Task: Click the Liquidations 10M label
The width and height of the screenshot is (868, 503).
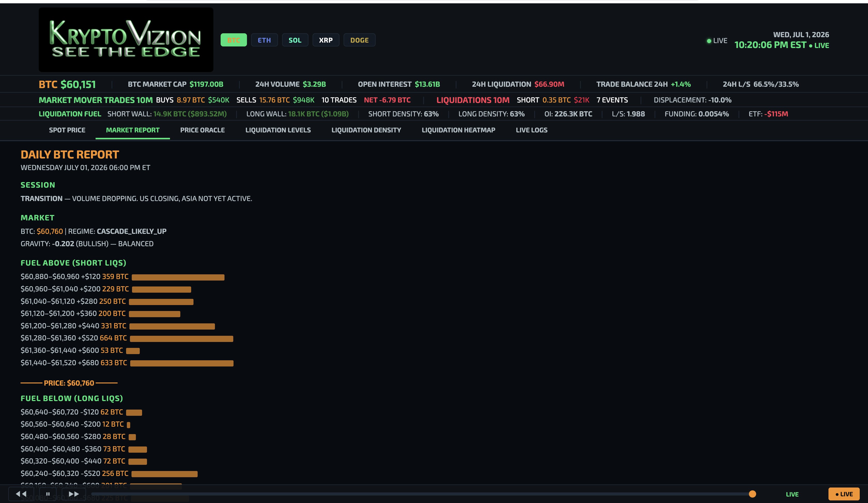Action: click(x=473, y=100)
